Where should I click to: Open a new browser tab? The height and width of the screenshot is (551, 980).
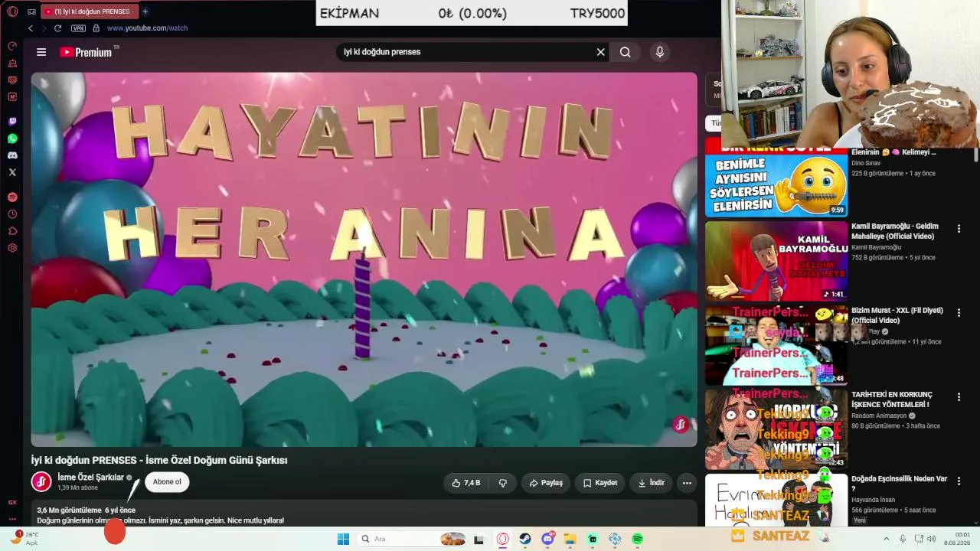click(145, 11)
